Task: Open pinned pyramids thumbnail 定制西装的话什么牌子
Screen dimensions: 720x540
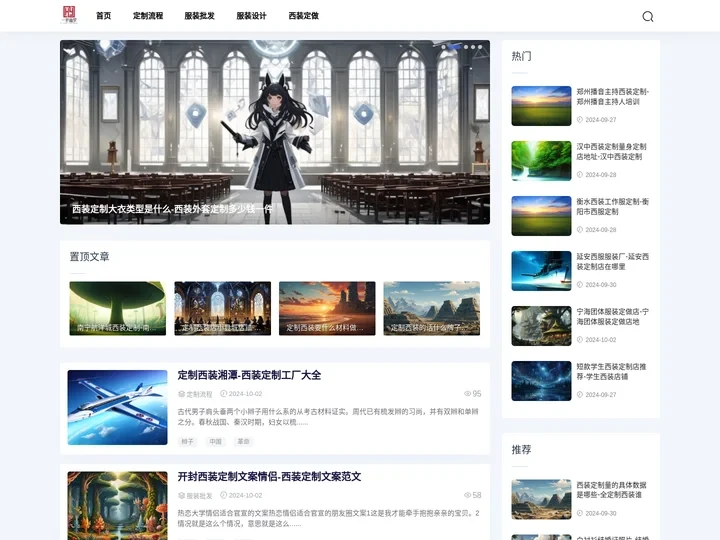Action: tap(432, 308)
